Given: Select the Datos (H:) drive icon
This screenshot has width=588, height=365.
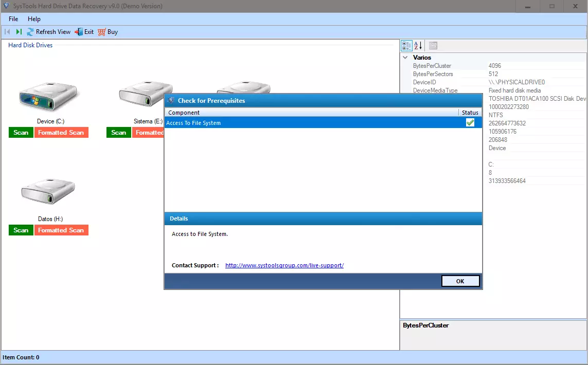Looking at the screenshot, I should pyautogui.click(x=48, y=193).
